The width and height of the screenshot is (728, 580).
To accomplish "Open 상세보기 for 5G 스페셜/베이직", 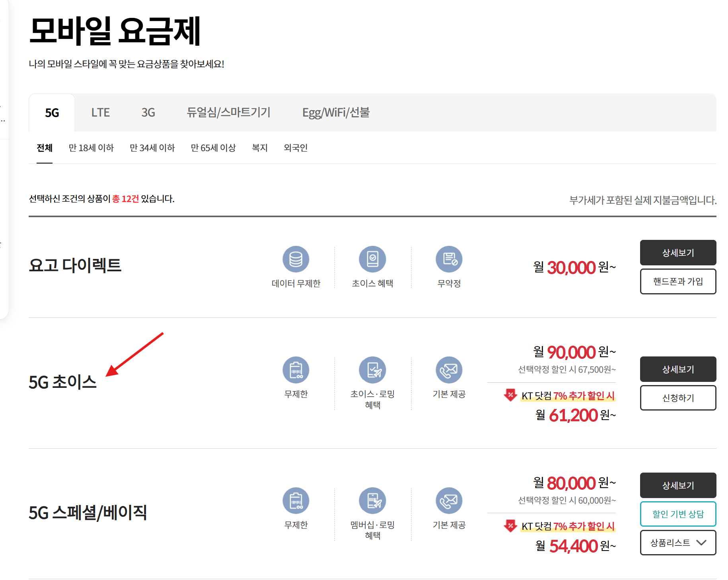I will tap(678, 485).
